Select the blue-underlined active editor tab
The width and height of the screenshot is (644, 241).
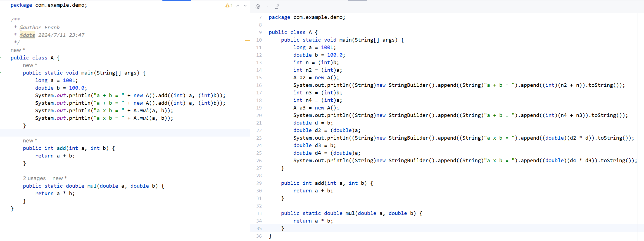(177, 1)
